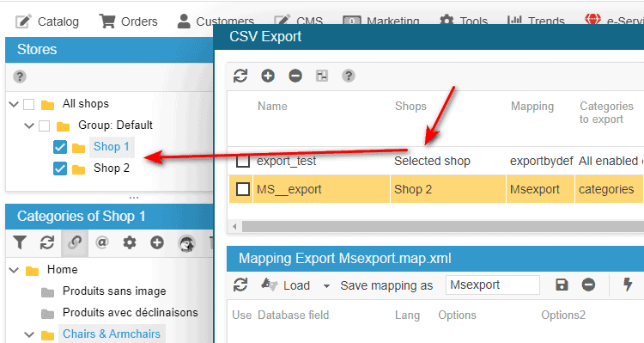644x343 pixels.
Task: Refresh the CSV Export list
Action: 240,77
